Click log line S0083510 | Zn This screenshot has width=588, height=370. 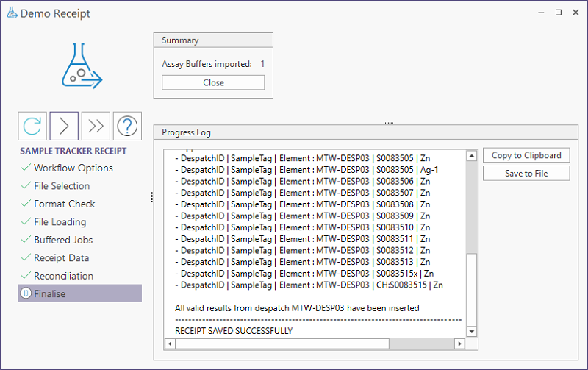click(302, 227)
